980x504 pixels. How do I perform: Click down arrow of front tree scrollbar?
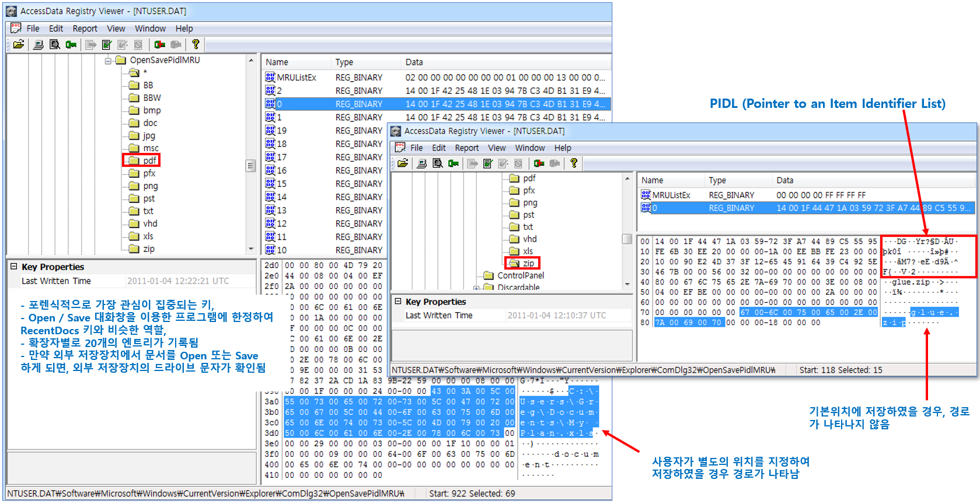(627, 284)
